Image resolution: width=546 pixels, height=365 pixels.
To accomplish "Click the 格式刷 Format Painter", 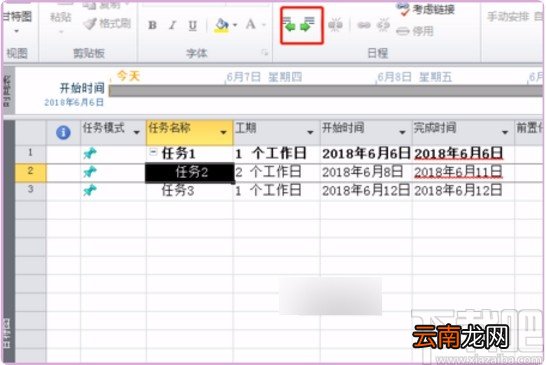I will 107,24.
